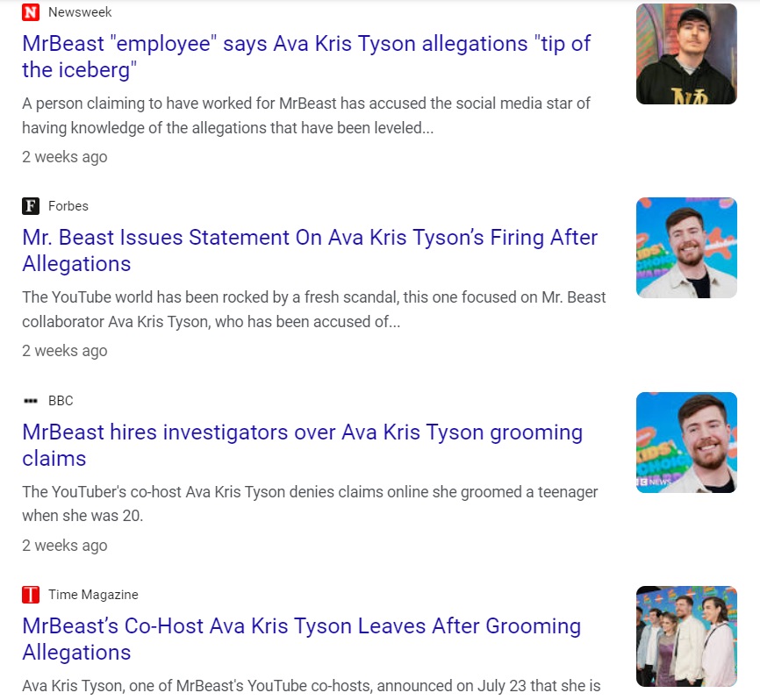Click the Time Magazine red T favicon
760x700 pixels.
(x=31, y=595)
